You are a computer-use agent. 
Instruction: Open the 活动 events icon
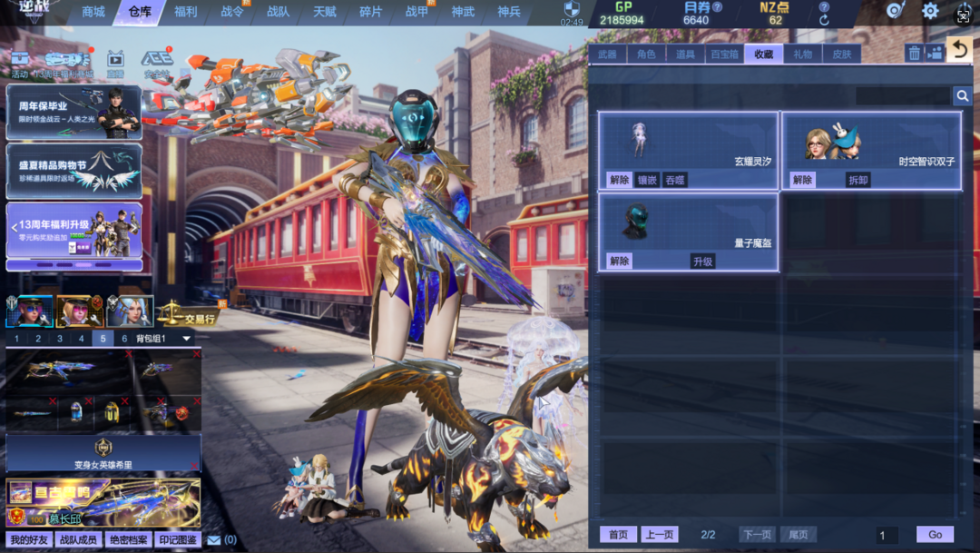pos(19,64)
